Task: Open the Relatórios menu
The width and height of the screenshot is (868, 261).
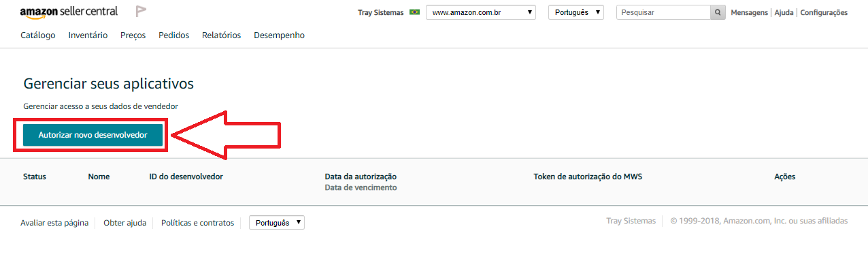Action: (222, 35)
